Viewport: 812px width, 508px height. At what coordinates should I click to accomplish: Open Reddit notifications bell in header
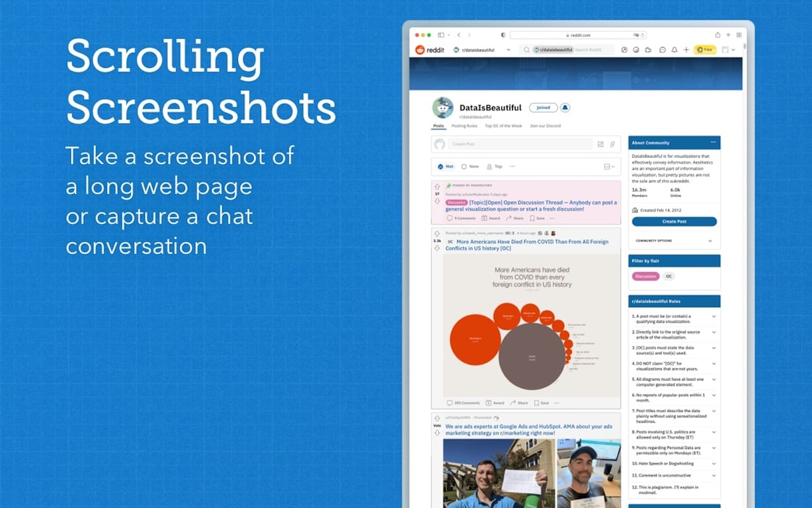click(x=674, y=50)
